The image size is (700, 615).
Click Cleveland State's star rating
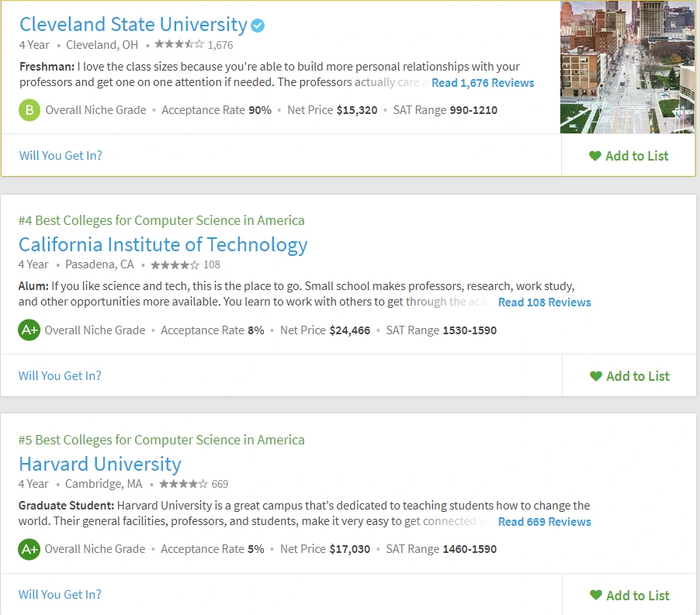pyautogui.click(x=179, y=44)
